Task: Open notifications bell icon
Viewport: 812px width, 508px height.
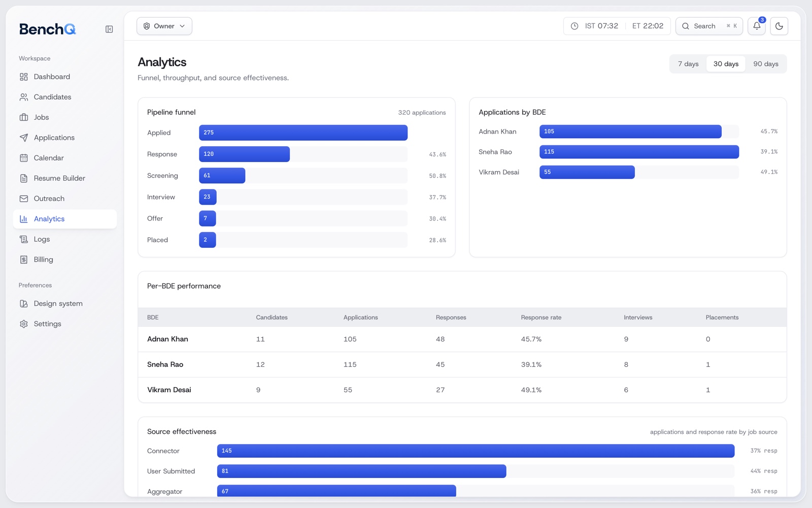Action: (x=757, y=26)
